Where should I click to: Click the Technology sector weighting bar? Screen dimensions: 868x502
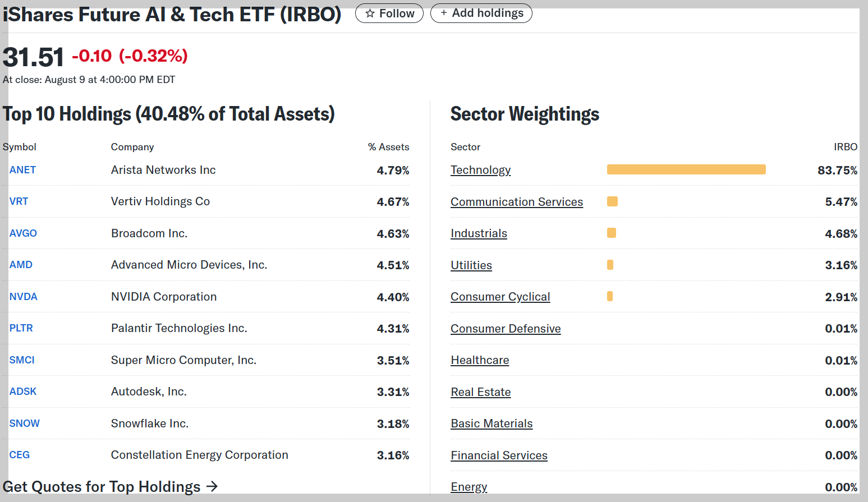click(686, 169)
